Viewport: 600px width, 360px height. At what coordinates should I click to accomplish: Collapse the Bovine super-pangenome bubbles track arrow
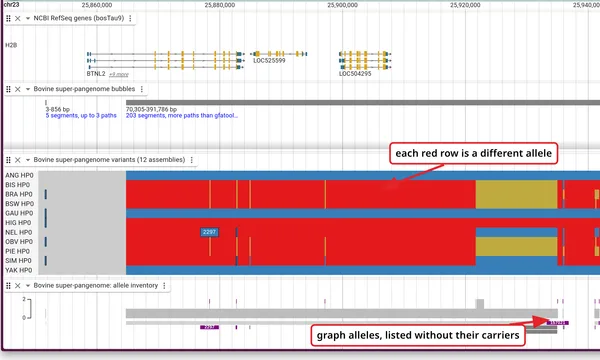[28, 89]
